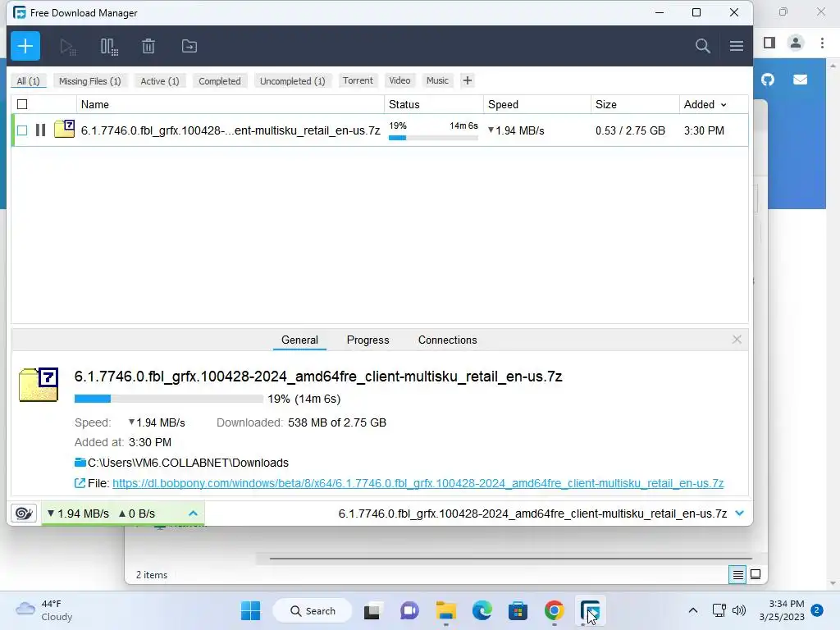Check the select-all checkbox in header

pos(22,104)
